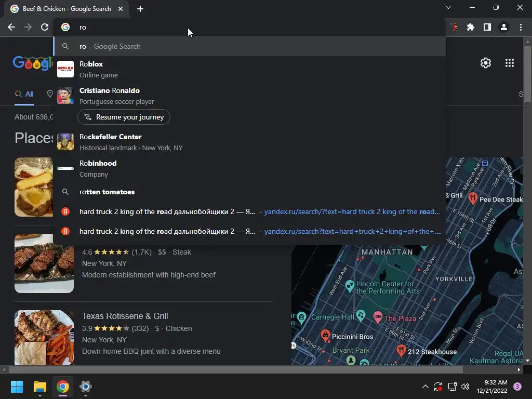Image resolution: width=532 pixels, height=399 pixels.
Task: Show hidden system tray icons
Action: 425,387
